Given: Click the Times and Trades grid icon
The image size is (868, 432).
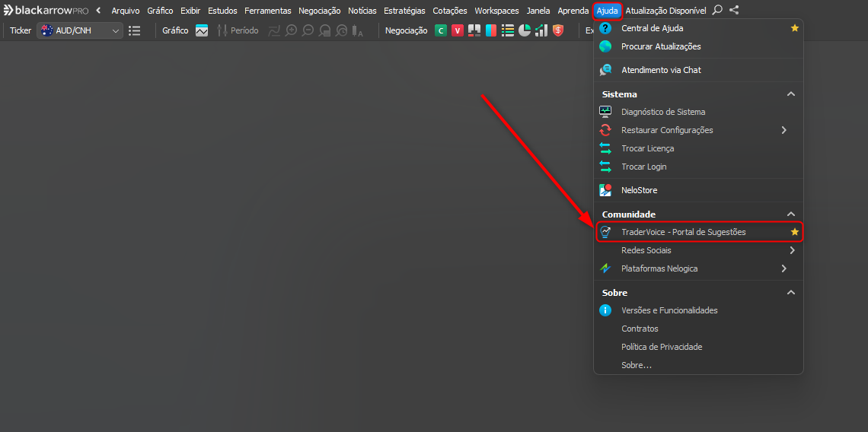Looking at the screenshot, I should point(474,31).
